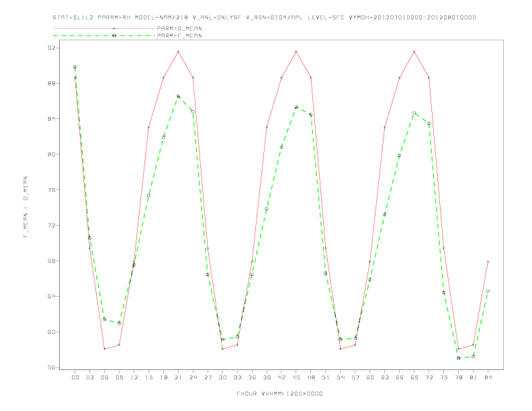Click x-axis tick label 36

tap(252, 377)
